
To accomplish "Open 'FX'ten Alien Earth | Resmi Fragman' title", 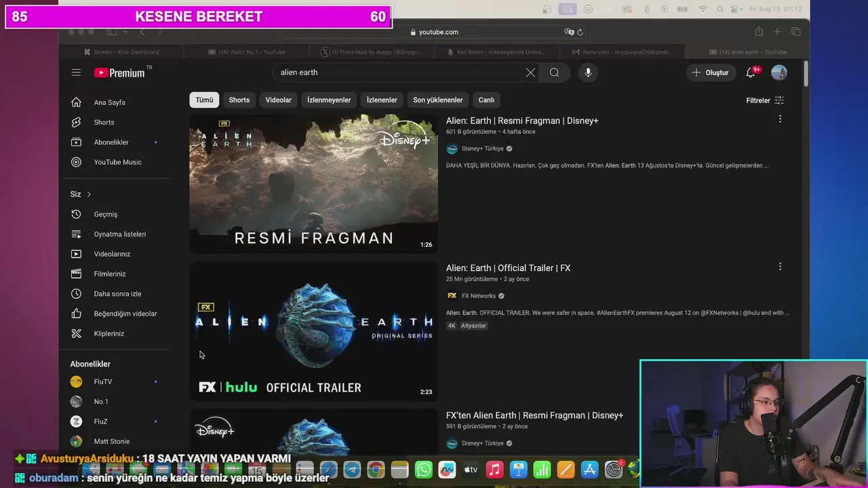I will coord(534,415).
